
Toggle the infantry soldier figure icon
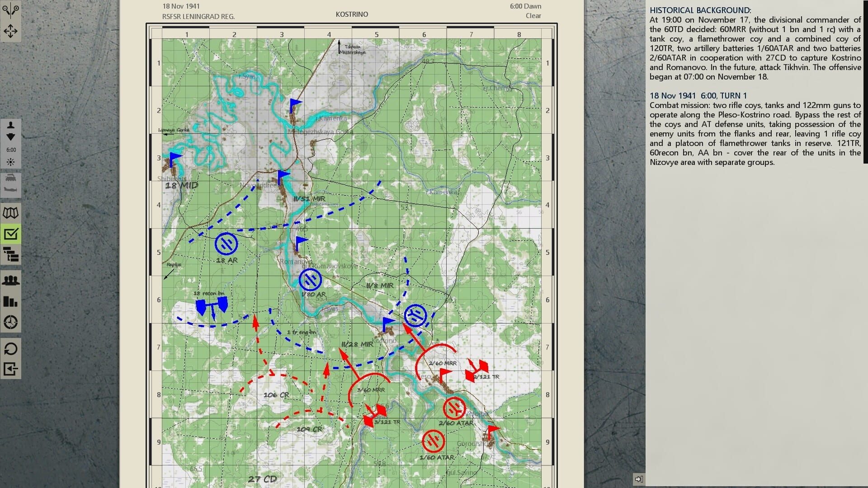[10, 126]
